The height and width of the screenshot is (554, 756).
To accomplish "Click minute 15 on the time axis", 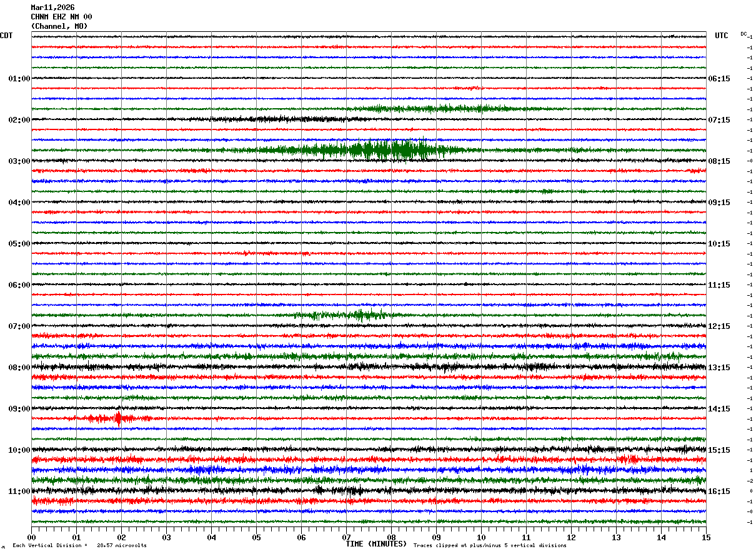I will pos(706,537).
